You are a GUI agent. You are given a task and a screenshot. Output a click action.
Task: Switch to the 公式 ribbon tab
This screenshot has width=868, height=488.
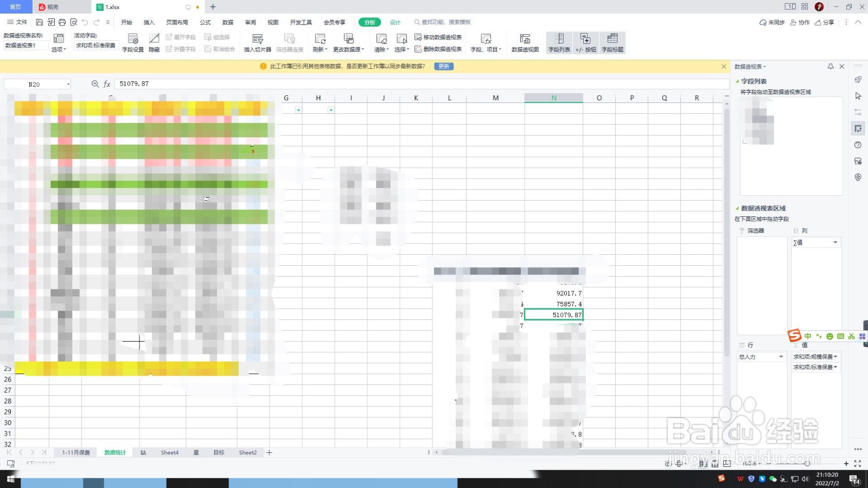205,22
